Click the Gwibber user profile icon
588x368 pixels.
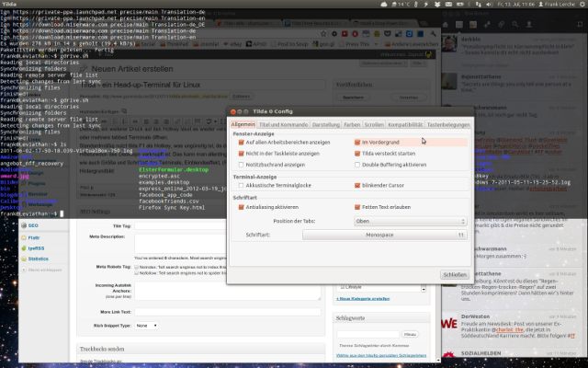click(x=529, y=25)
